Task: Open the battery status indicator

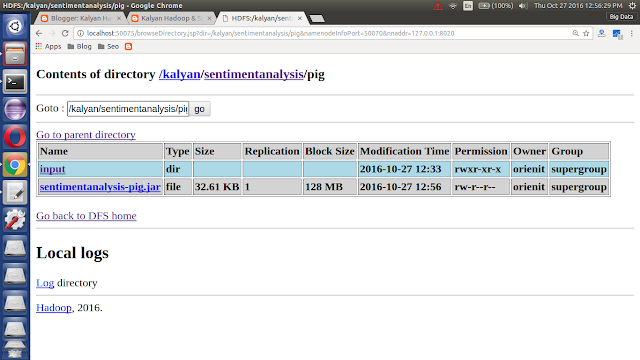Action: (496, 6)
